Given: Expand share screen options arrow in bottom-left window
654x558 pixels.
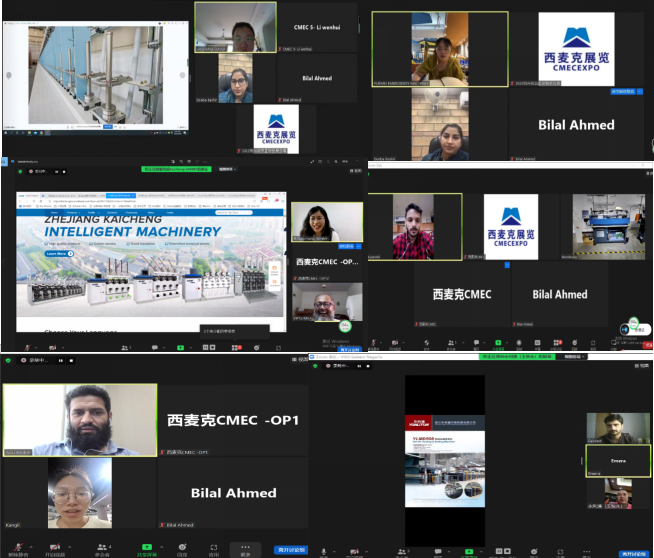Looking at the screenshot, I should pyautogui.click(x=161, y=547).
